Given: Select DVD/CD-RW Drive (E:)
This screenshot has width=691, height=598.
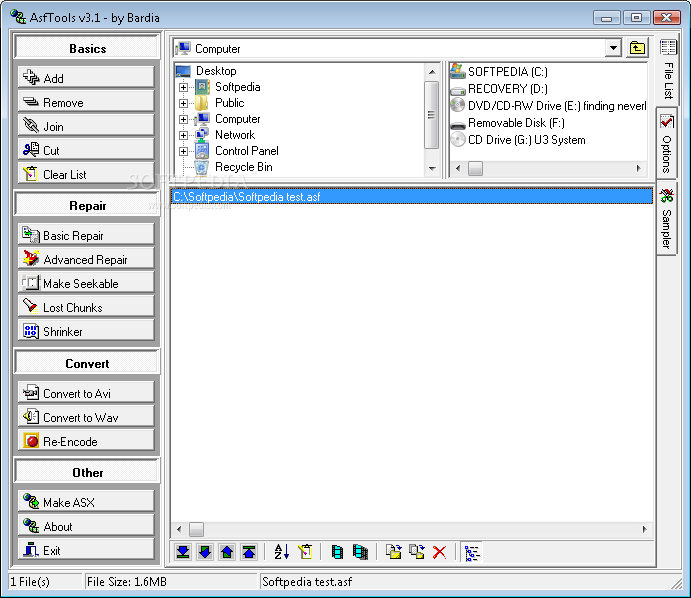Looking at the screenshot, I should pos(557,106).
